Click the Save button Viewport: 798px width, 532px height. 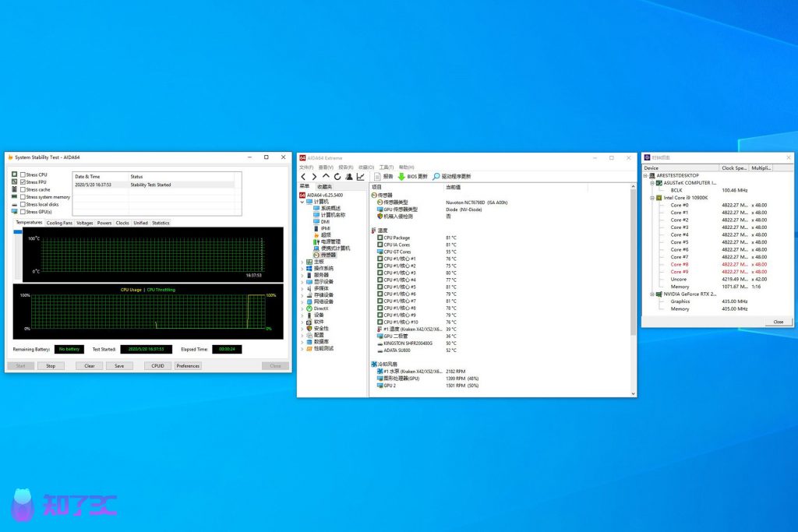click(119, 365)
